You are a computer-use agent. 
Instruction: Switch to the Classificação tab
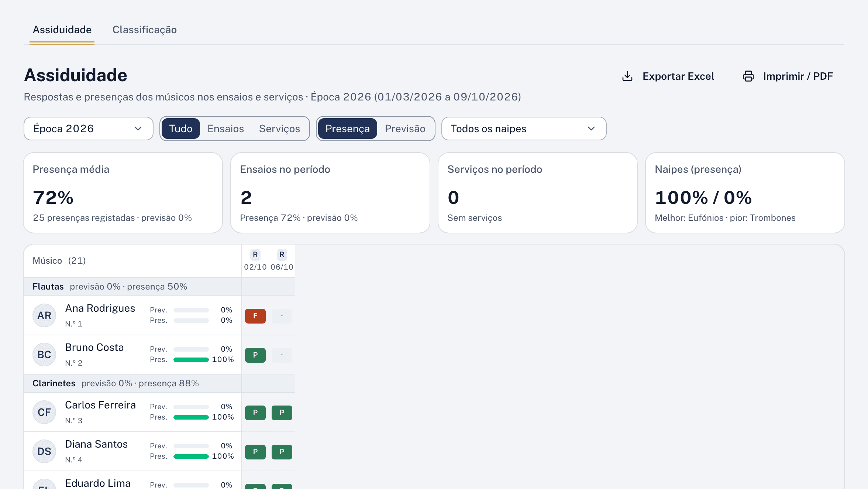(x=145, y=30)
